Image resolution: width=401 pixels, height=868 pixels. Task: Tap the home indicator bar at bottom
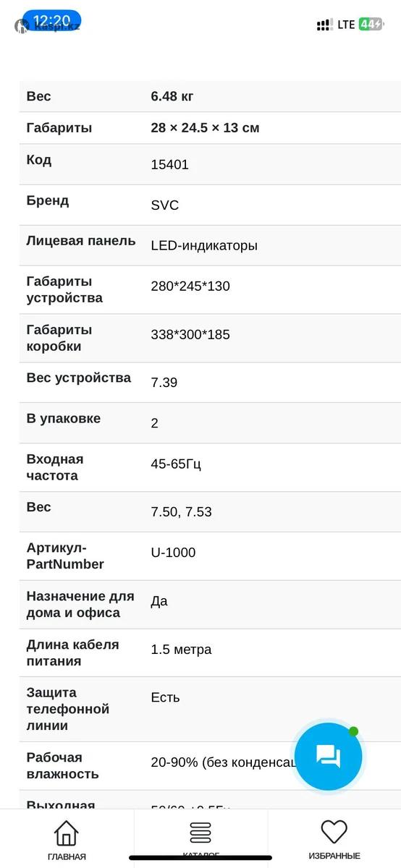pos(200,859)
